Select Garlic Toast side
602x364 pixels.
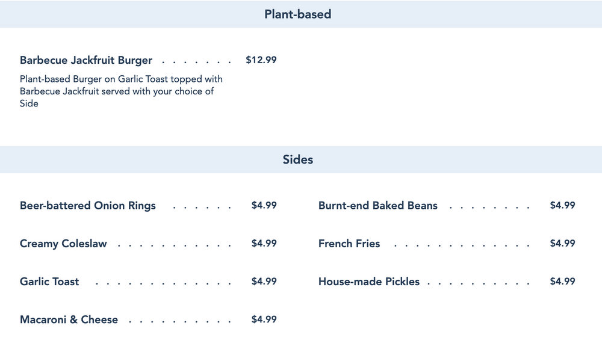(x=49, y=282)
